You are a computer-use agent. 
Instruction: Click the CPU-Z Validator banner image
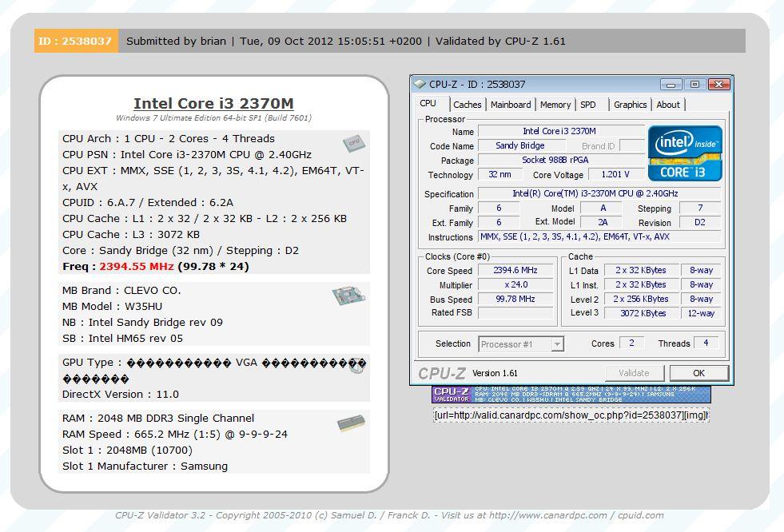tap(571, 394)
